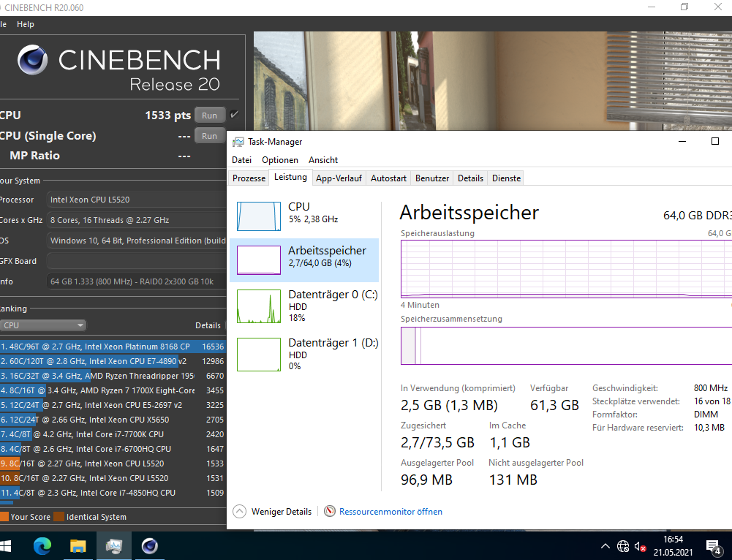Open network globe tray icon
This screenshot has height=560, width=732.
click(623, 546)
